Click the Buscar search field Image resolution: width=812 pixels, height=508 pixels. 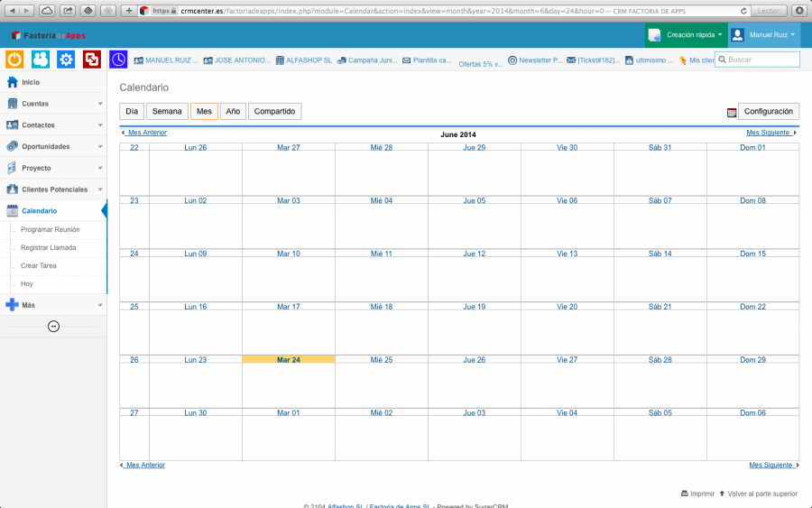pyautogui.click(x=761, y=60)
